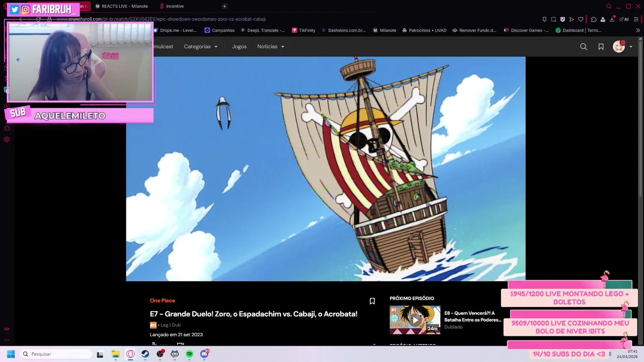Open the Simulcast menu item

coord(164,46)
